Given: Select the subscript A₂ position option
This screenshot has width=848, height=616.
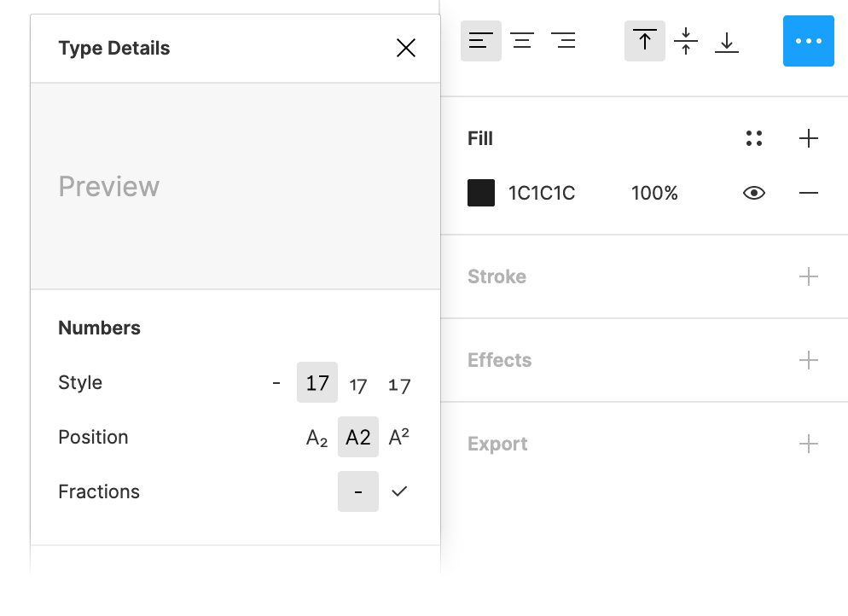Looking at the screenshot, I should pos(317,438).
